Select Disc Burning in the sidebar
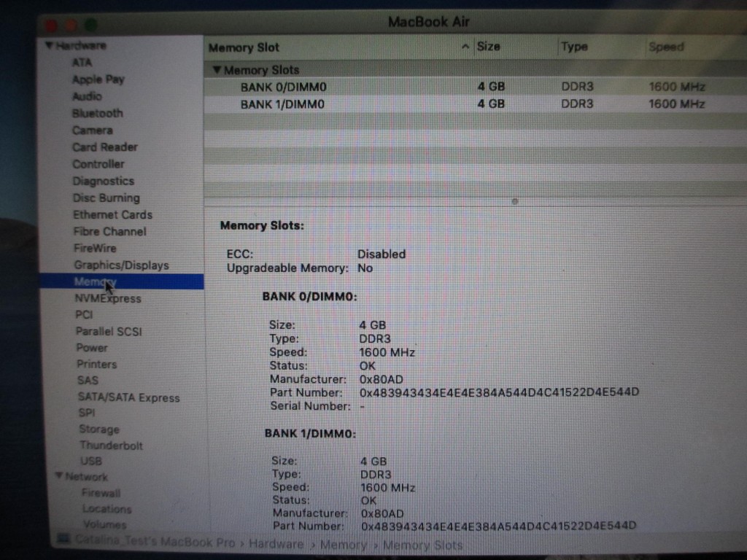Screen dimensions: 747x560 tap(107, 198)
